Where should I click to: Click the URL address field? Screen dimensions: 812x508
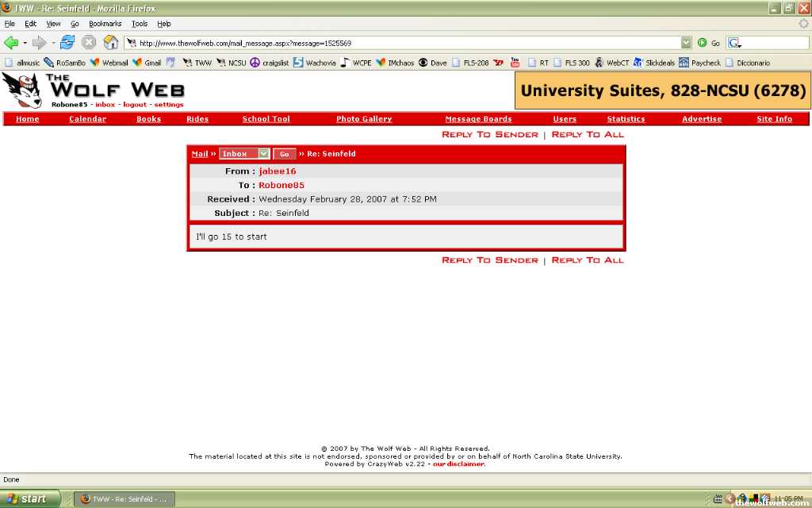[x=396, y=43]
